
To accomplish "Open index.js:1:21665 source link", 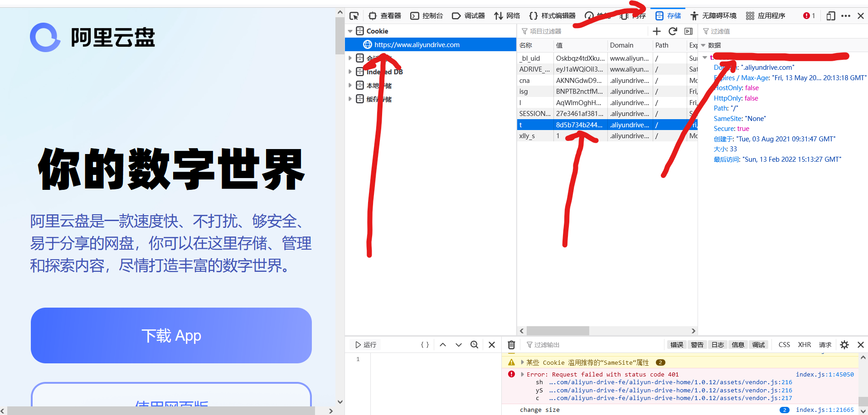I will [825, 410].
